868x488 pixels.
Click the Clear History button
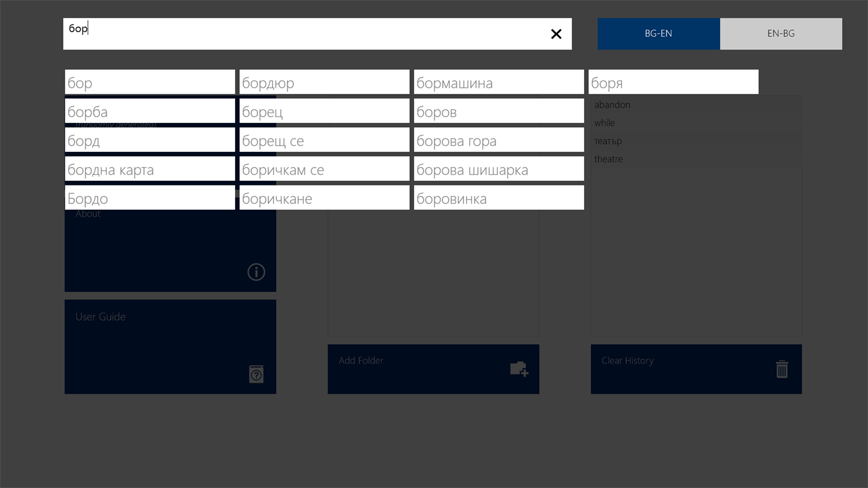pyautogui.click(x=696, y=369)
